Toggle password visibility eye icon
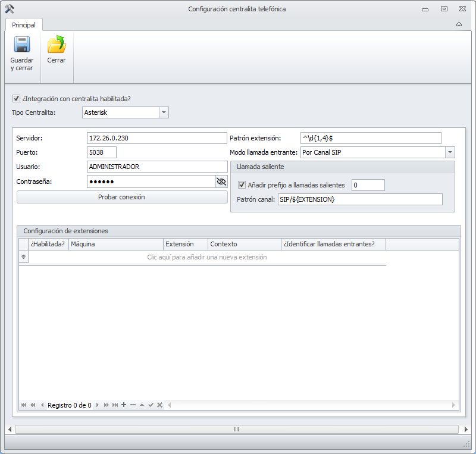 point(221,181)
